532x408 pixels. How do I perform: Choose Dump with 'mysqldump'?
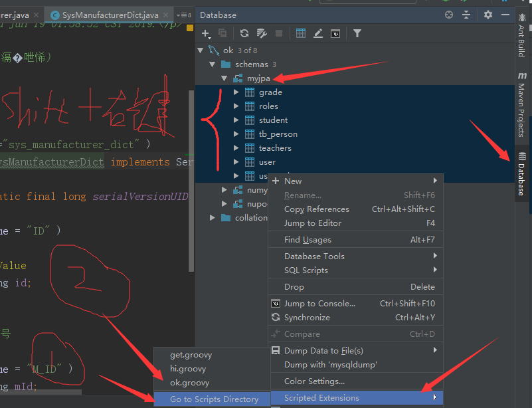355,365
